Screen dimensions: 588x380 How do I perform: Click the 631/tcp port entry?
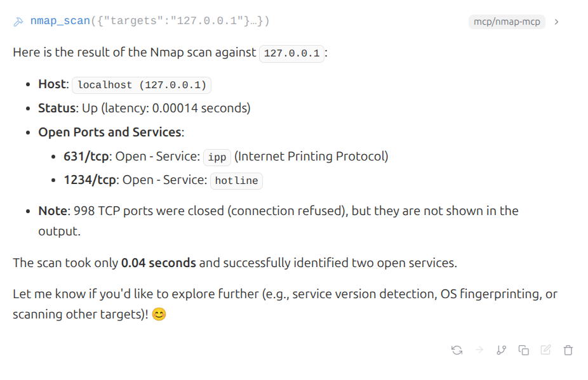click(87, 156)
